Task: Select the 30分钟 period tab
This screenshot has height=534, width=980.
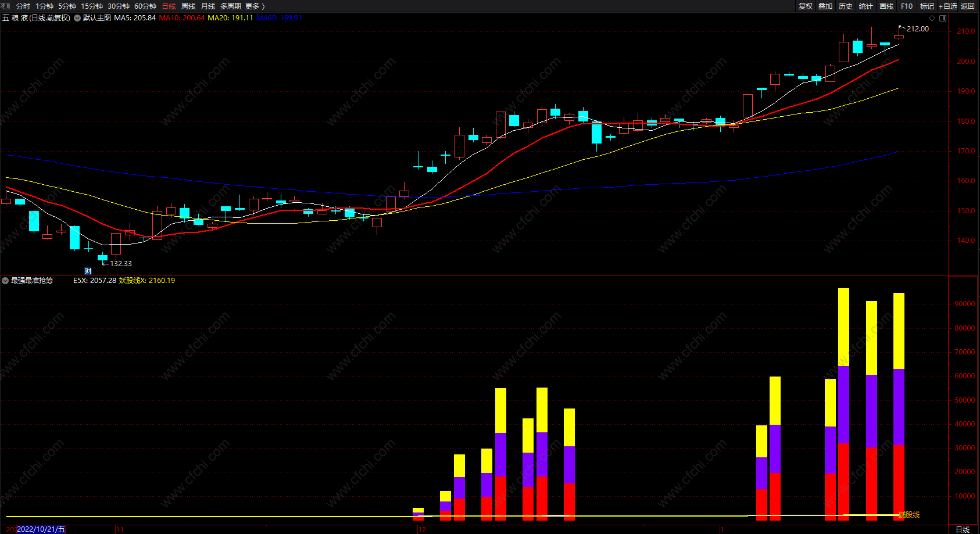Action: click(119, 6)
